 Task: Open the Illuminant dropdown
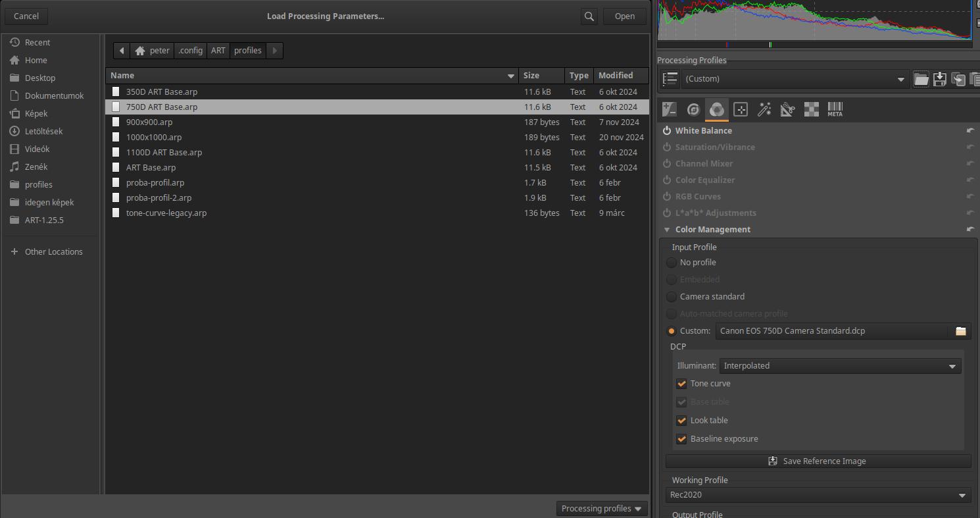pos(840,366)
